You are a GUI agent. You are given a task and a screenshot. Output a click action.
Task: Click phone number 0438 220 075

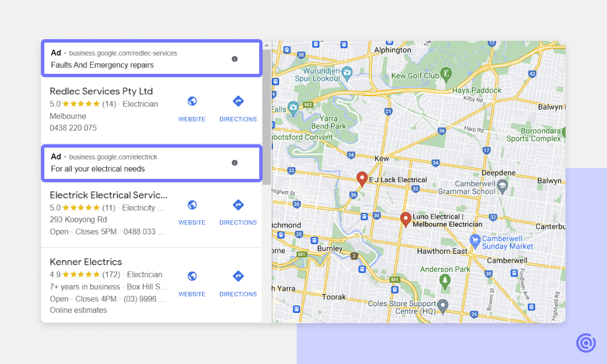(x=73, y=128)
